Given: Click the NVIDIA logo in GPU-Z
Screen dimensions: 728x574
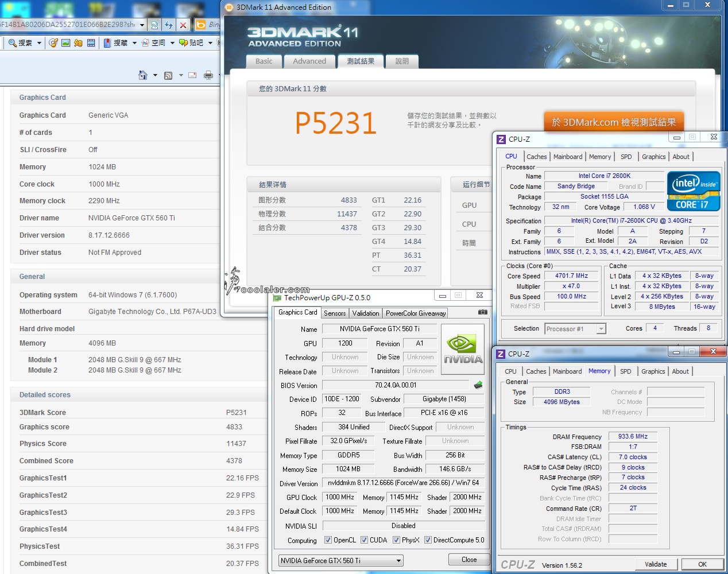Looking at the screenshot, I should (x=463, y=350).
